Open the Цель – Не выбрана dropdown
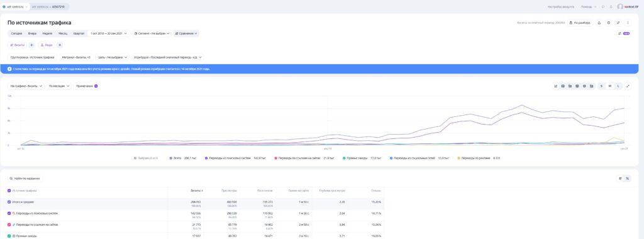Viewport: 644px width, 239px height. pyautogui.click(x=113, y=57)
